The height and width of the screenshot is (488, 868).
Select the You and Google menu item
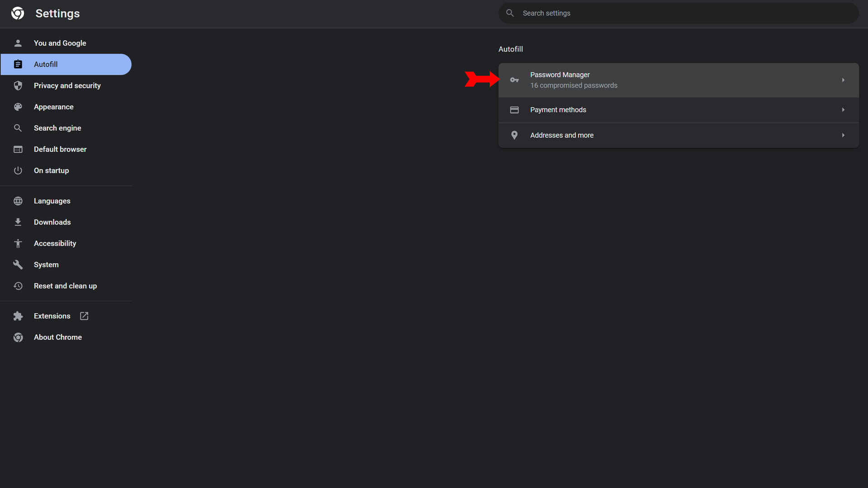[60, 43]
